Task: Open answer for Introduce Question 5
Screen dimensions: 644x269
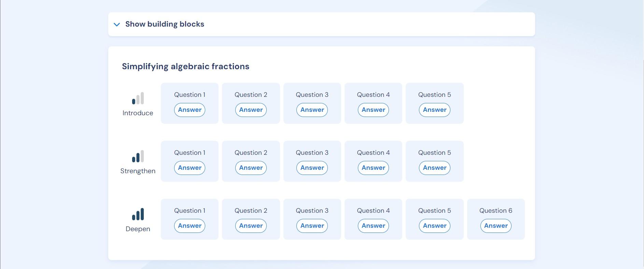Action: pyautogui.click(x=435, y=110)
